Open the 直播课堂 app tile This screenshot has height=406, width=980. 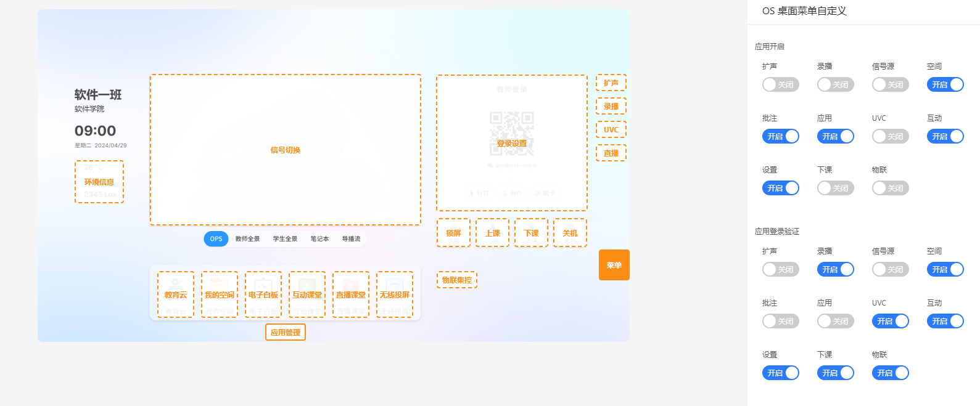point(351,294)
